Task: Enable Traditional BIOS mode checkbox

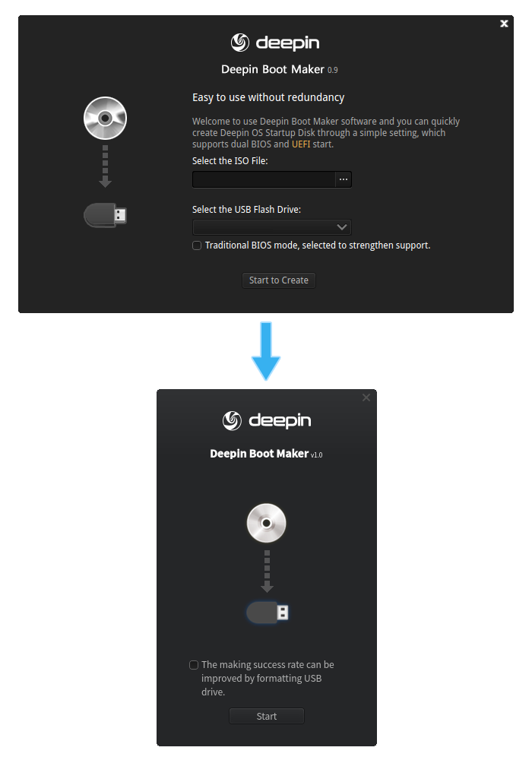Action: 197,245
